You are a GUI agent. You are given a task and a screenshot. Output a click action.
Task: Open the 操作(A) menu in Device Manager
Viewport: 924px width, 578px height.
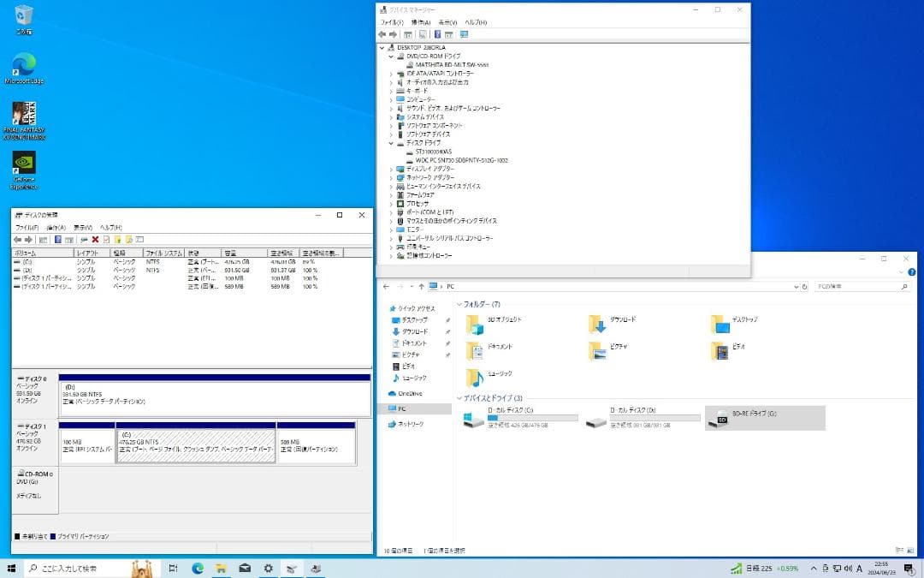point(420,22)
